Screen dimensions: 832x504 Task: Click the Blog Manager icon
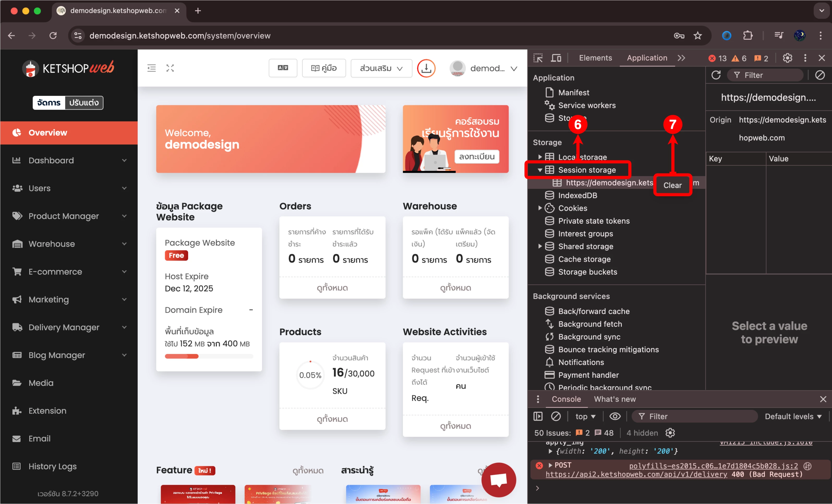click(x=17, y=355)
